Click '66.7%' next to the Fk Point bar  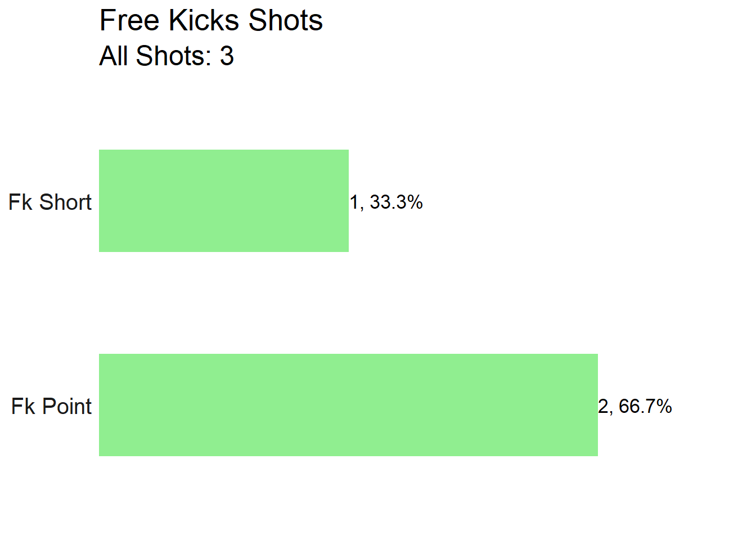pyautogui.click(x=645, y=406)
